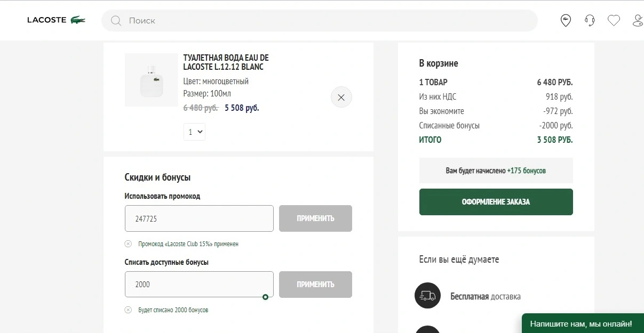Open product title 'Туалетная вода Eau de Lacoste'
Image resolution: width=644 pixels, height=333 pixels.
point(226,62)
